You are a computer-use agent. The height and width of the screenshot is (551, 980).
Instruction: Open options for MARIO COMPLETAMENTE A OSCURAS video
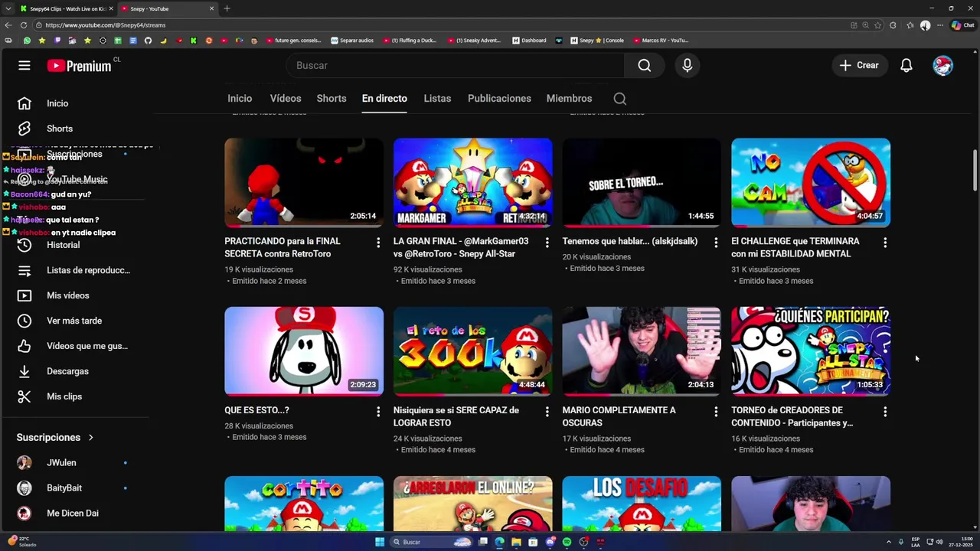716,412
